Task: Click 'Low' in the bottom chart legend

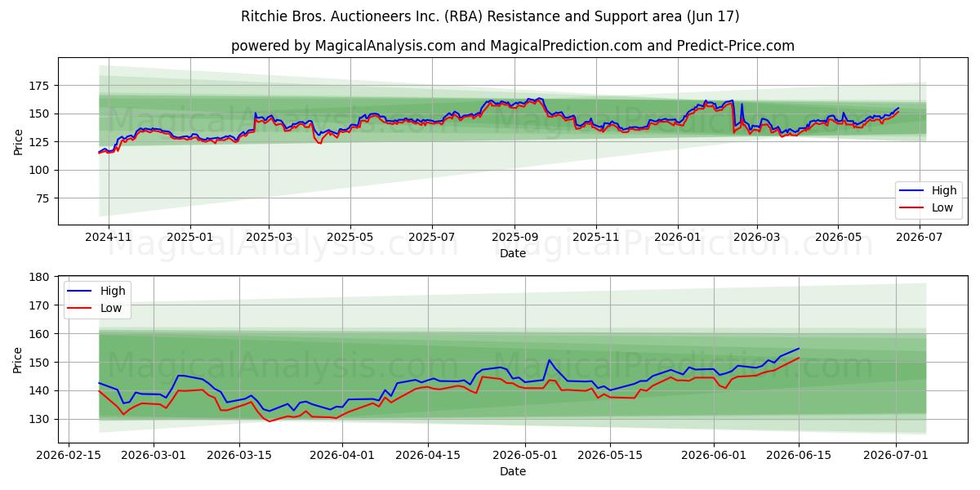Action: tap(112, 308)
